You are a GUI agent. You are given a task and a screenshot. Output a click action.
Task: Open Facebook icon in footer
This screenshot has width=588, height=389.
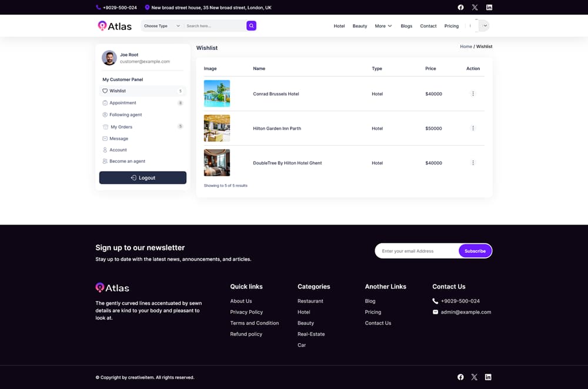point(460,377)
